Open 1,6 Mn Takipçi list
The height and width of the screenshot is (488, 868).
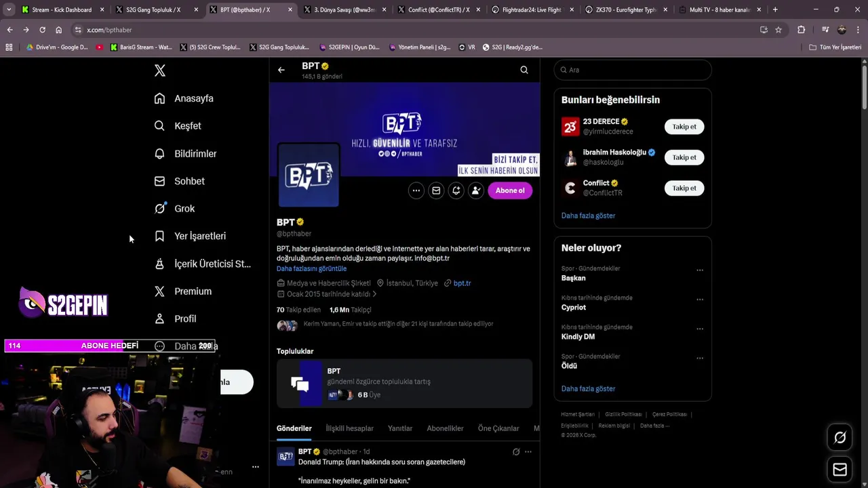point(350,310)
